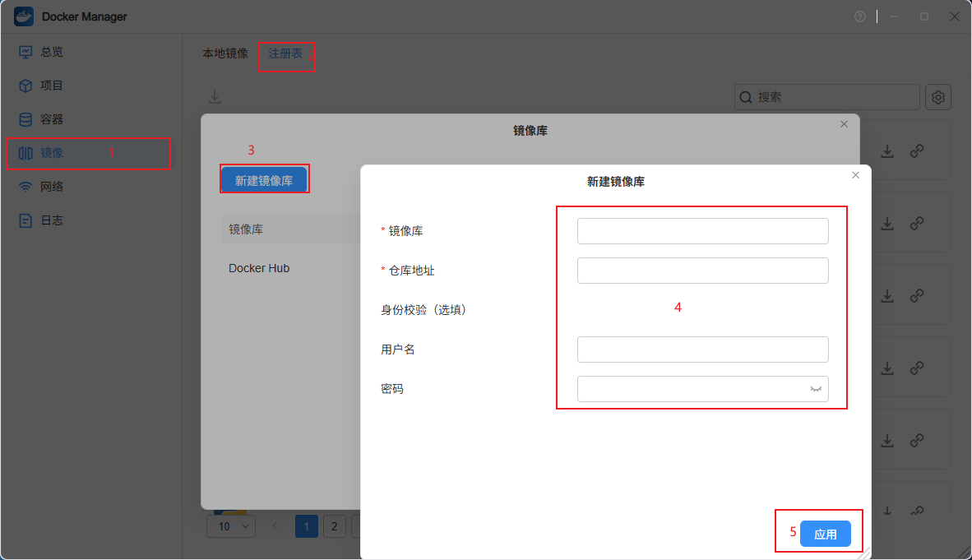Go to page 2

(334, 526)
